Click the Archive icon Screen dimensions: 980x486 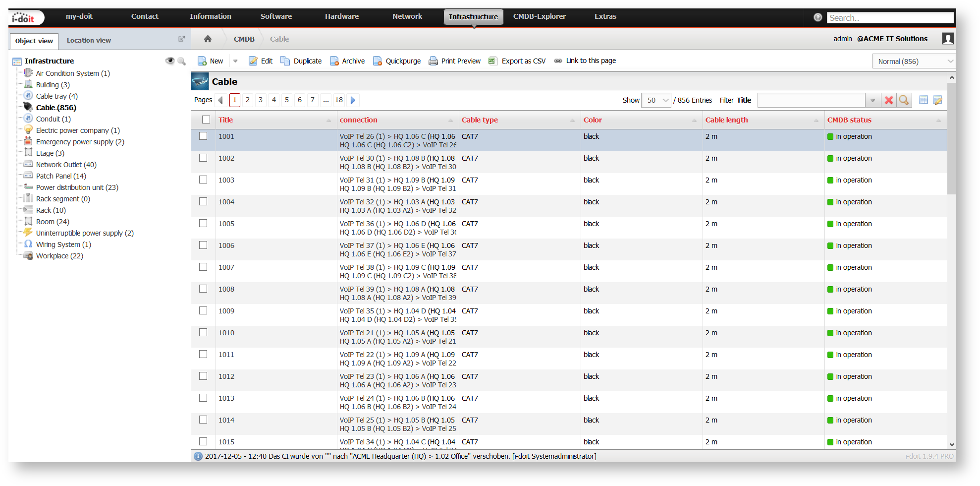tap(334, 61)
